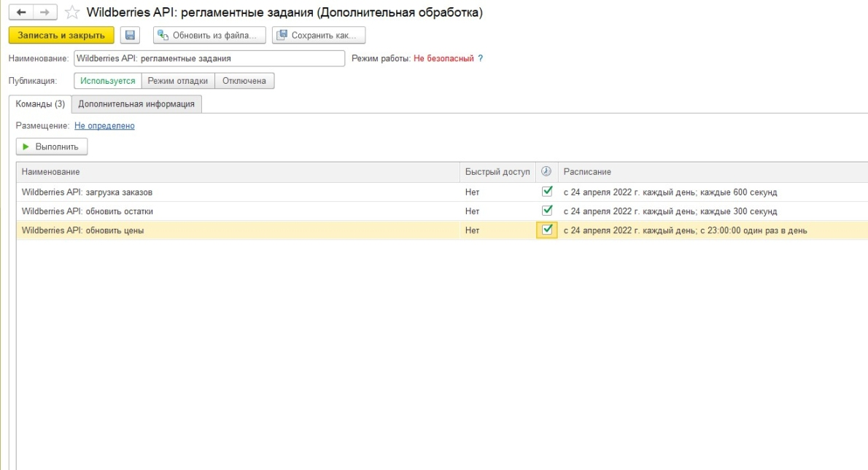Screen dimensions: 868x470
Task: Click the Записать и закрыть button
Action: (x=61, y=36)
